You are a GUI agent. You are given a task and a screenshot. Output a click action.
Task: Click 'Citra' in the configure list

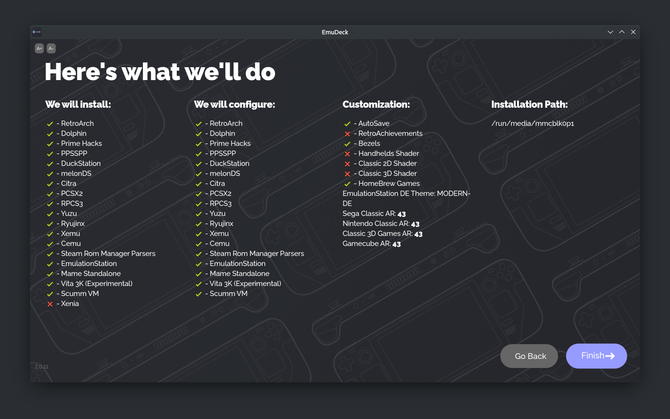pyautogui.click(x=217, y=184)
